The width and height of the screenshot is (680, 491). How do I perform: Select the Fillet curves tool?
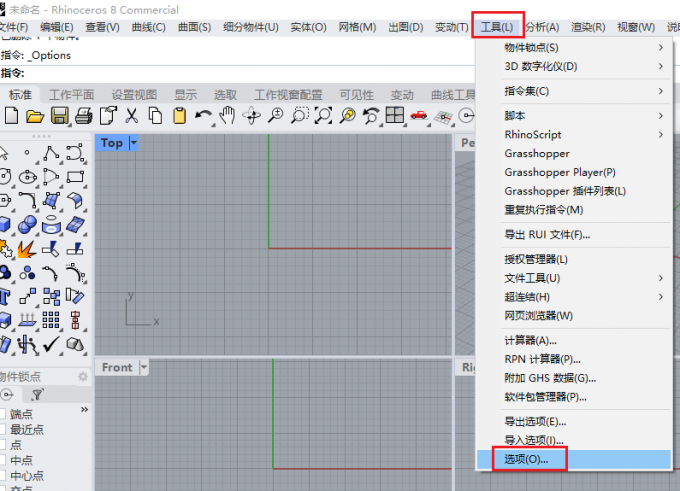point(28,201)
